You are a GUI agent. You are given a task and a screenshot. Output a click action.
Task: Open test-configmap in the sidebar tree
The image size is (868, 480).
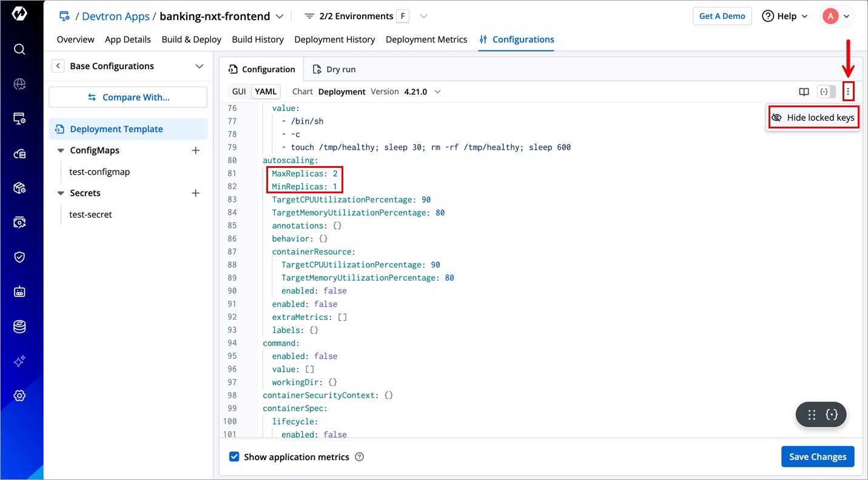click(99, 172)
